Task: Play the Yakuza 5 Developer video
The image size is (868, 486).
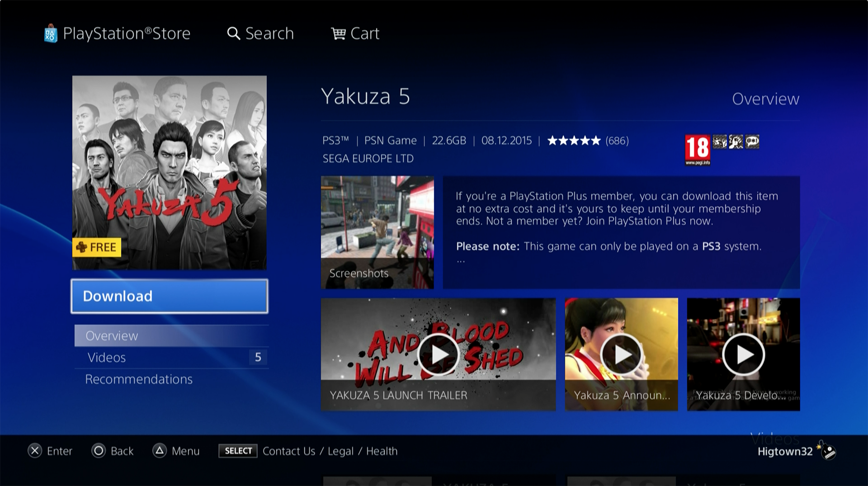Action: [744, 354]
